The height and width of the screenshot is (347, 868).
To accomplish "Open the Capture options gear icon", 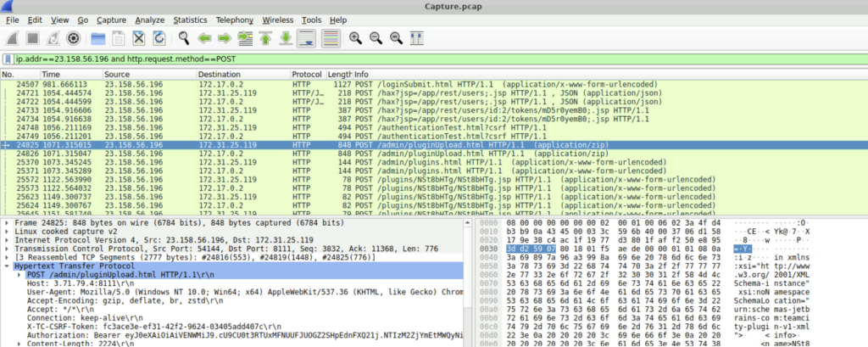I will tap(74, 38).
